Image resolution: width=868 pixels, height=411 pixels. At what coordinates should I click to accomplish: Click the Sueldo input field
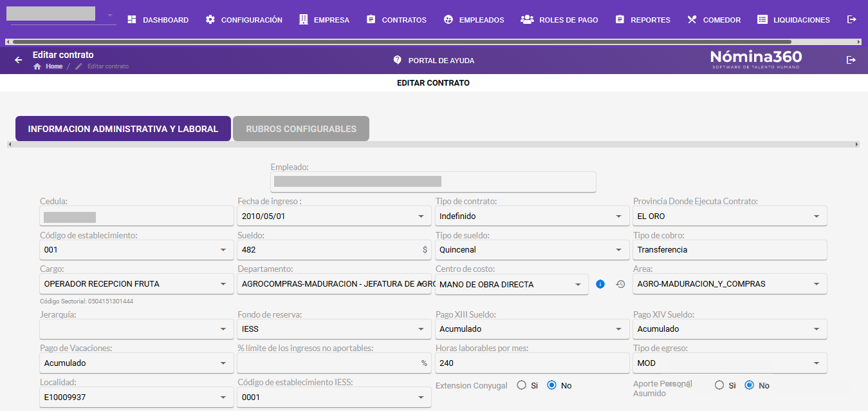click(x=334, y=250)
